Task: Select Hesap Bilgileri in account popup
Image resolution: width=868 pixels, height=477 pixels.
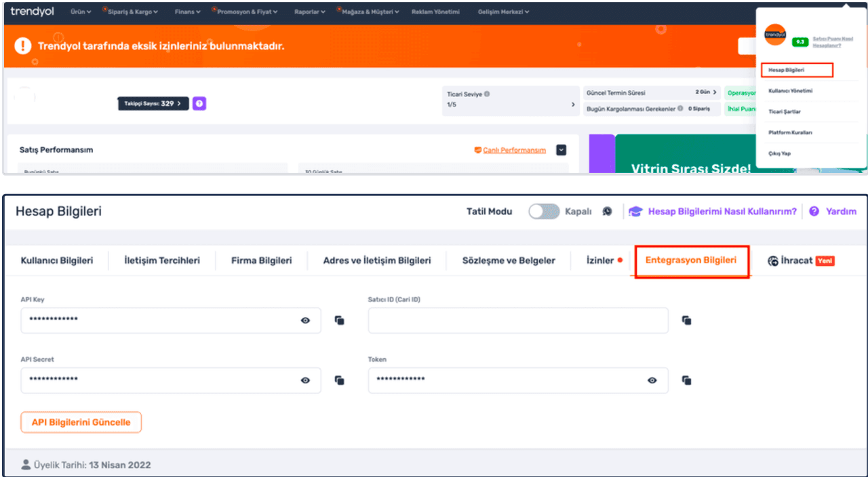Action: [x=796, y=70]
